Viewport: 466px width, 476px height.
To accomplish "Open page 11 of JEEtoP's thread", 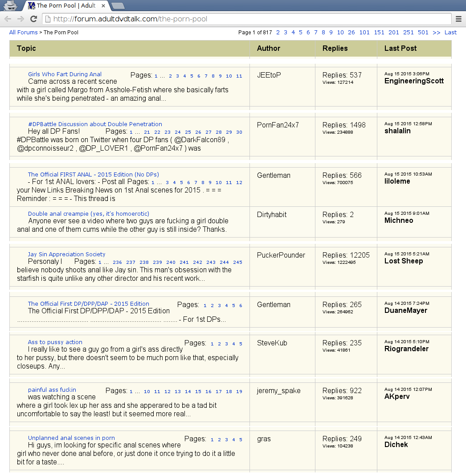I will tap(239, 76).
